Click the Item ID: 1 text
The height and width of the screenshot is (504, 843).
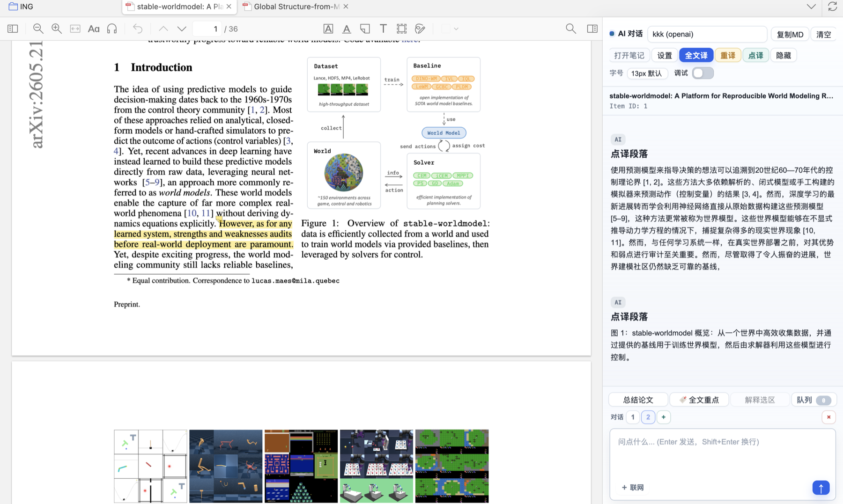(x=628, y=106)
